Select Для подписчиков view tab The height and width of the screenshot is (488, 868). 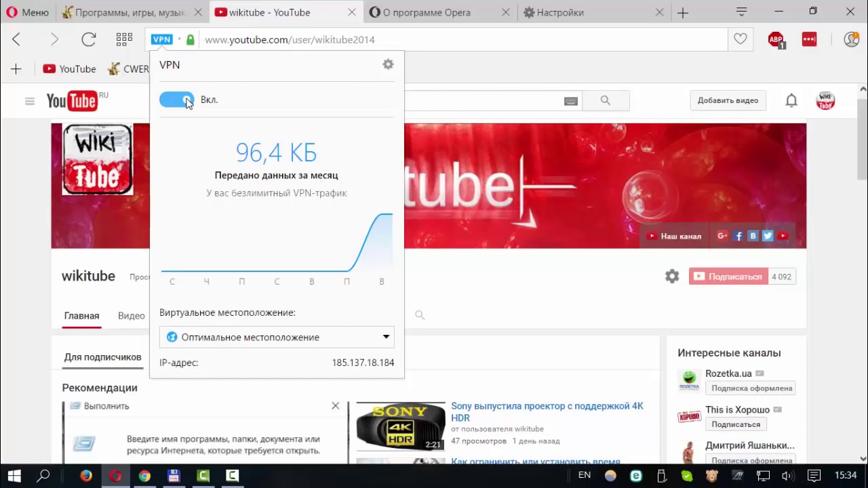point(102,357)
